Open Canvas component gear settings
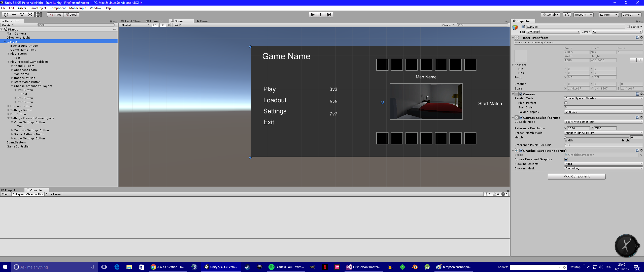This screenshot has height=272, width=644. tap(641, 94)
